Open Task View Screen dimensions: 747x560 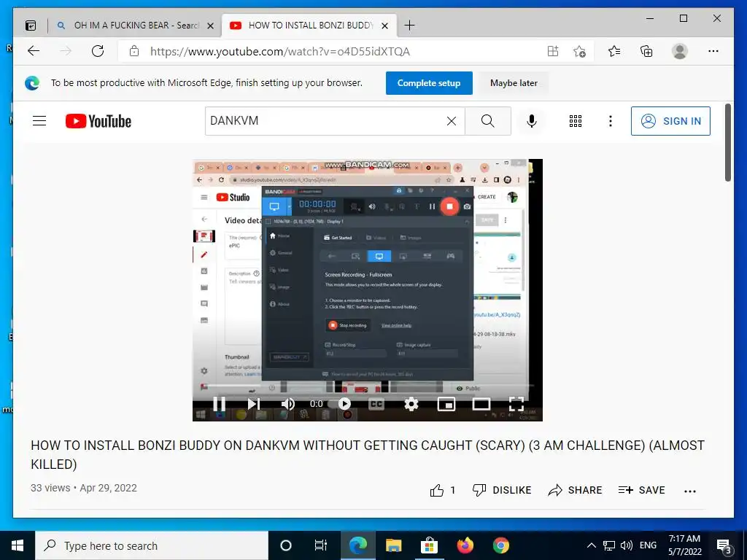[321, 545]
